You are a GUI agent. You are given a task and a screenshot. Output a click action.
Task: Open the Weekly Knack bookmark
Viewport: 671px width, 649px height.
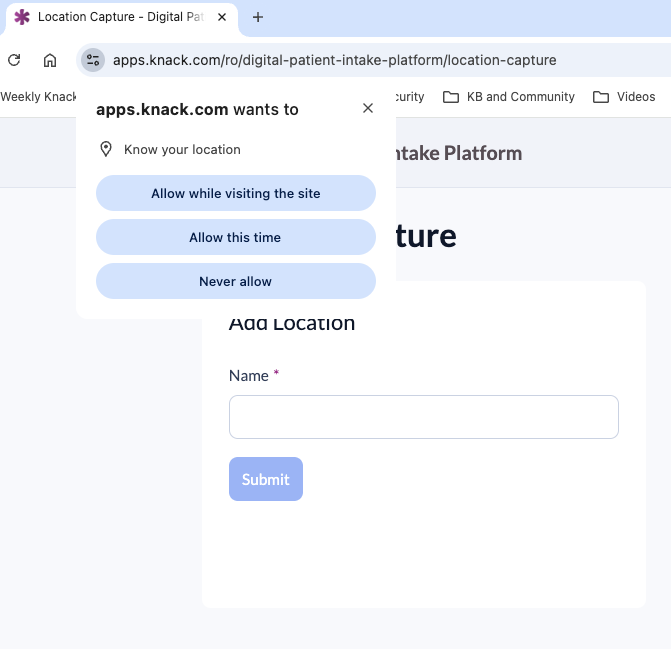click(x=38, y=97)
